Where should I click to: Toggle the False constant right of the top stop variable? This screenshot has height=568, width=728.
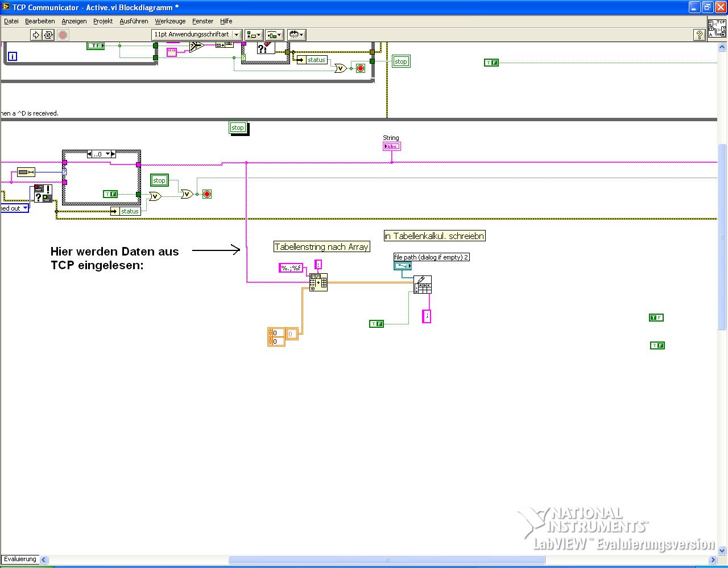pyautogui.click(x=491, y=63)
